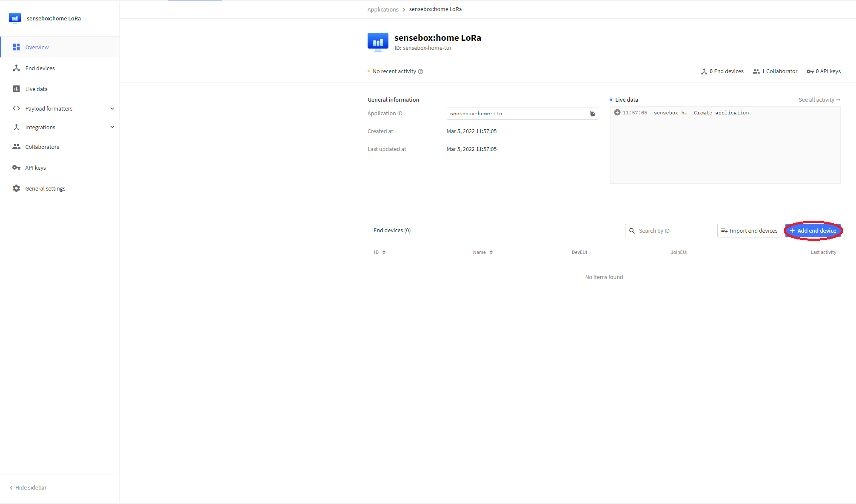Click the copy Application ID icon
The width and height of the screenshot is (856, 504).
coord(592,114)
